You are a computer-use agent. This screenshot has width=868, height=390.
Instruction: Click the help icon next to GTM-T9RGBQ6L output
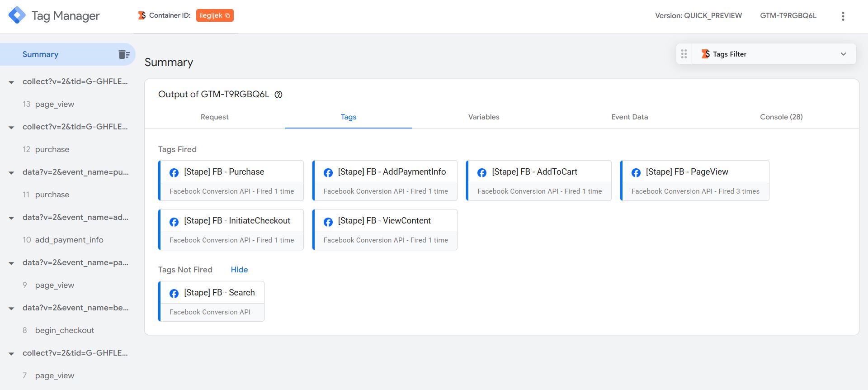(x=278, y=95)
